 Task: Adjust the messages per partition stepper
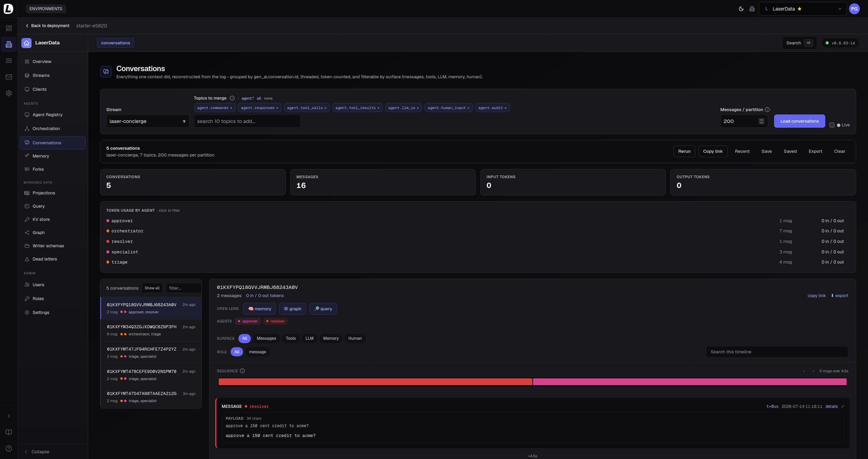762,121
